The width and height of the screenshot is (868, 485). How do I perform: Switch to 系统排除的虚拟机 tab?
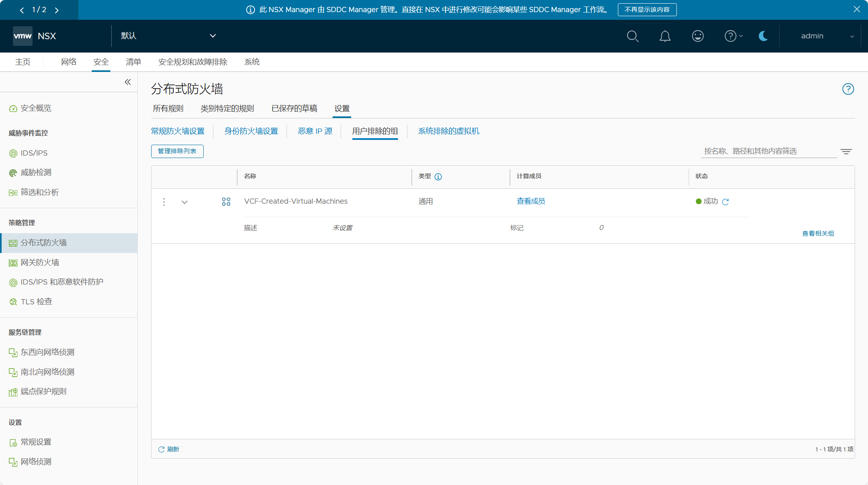click(449, 131)
